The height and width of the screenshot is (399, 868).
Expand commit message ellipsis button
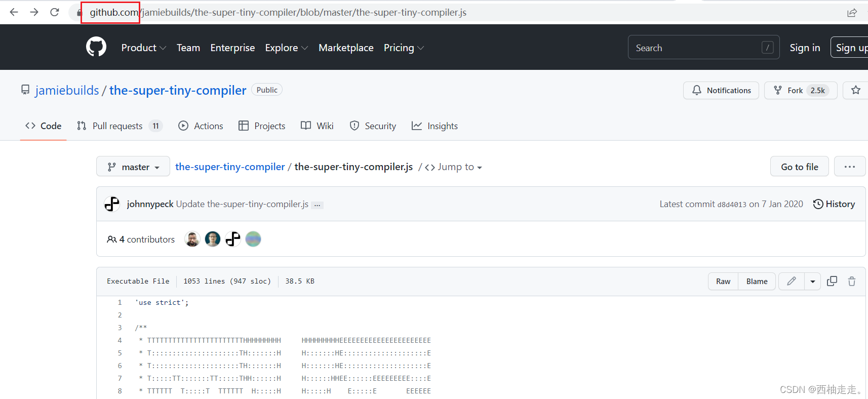(x=318, y=205)
